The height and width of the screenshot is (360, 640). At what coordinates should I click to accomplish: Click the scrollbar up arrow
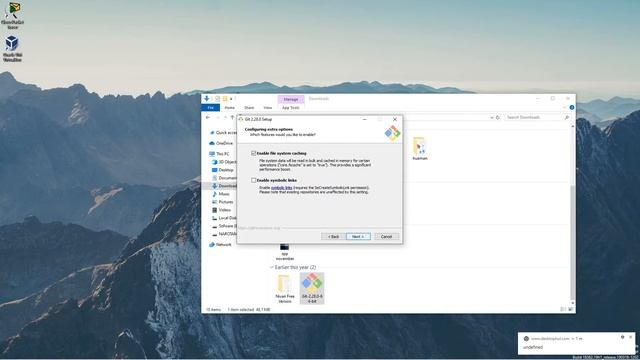coord(573,127)
